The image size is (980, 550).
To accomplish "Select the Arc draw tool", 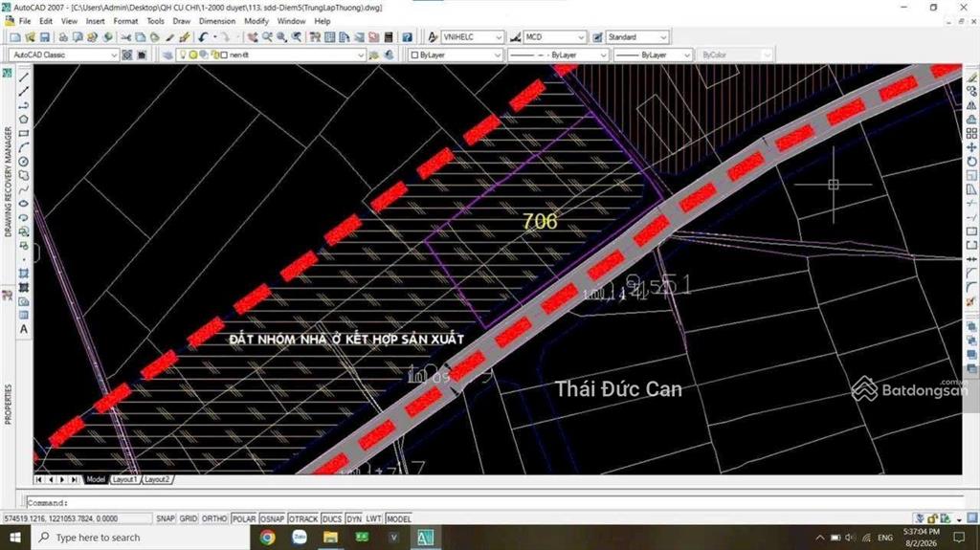I will point(24,147).
